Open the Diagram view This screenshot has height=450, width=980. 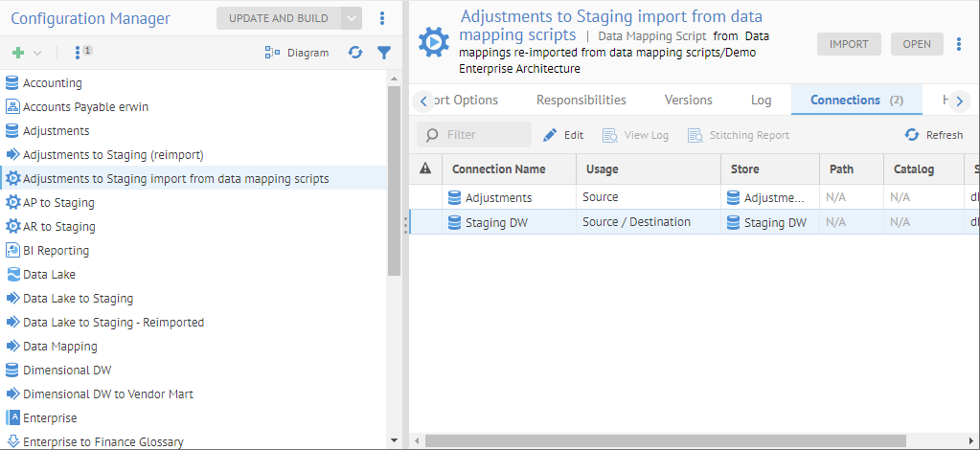click(297, 53)
